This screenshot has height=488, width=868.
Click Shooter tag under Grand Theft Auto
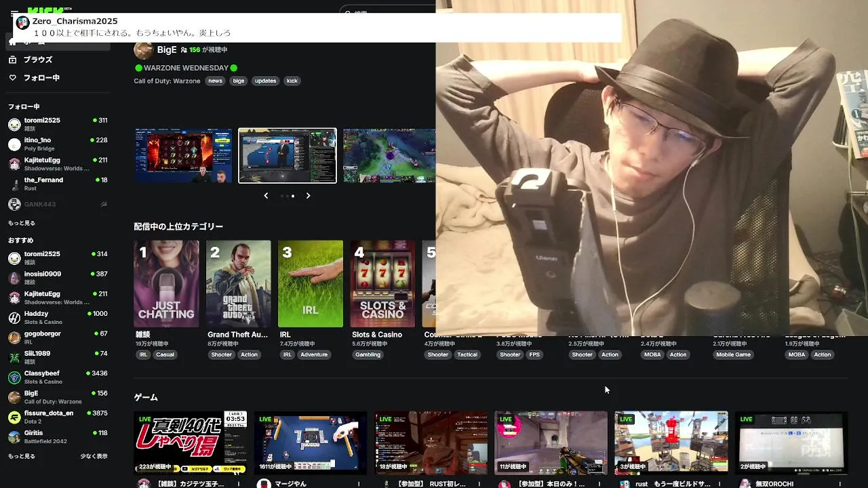pos(221,354)
